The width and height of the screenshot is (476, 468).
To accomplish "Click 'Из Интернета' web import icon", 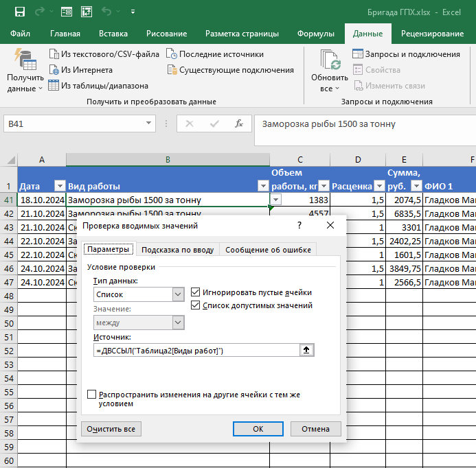I will tap(54, 70).
